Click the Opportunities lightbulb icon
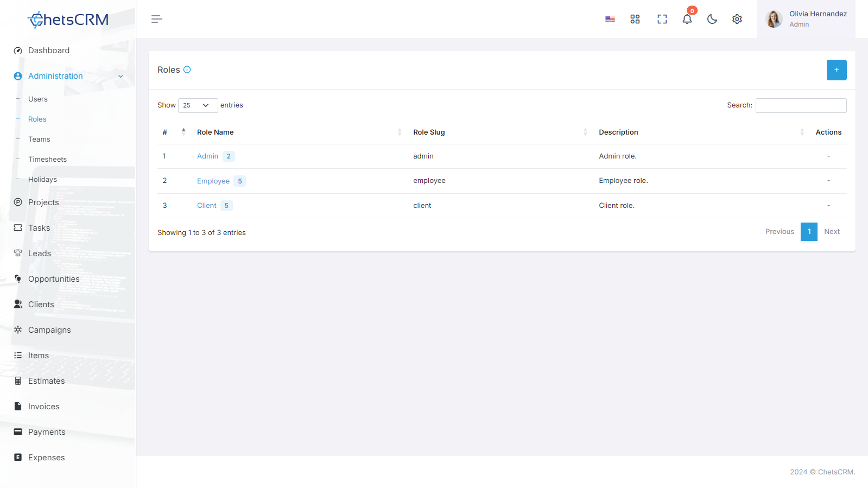This screenshot has height=488, width=868. click(x=18, y=278)
